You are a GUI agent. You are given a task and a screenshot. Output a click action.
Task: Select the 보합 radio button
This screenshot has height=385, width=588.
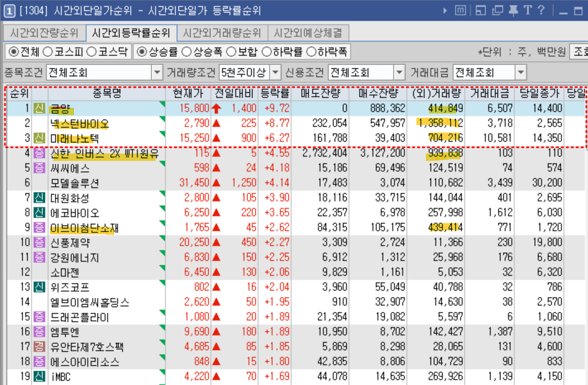(x=231, y=52)
